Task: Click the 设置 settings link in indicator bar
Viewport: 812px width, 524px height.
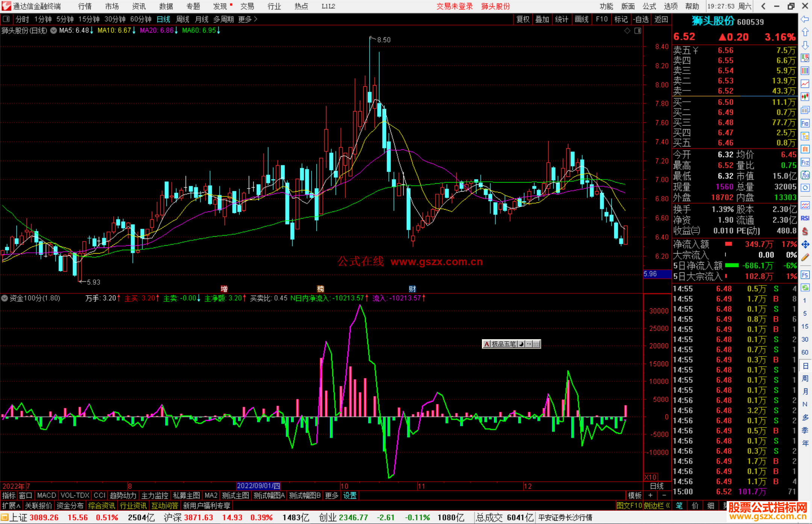Action: point(350,496)
